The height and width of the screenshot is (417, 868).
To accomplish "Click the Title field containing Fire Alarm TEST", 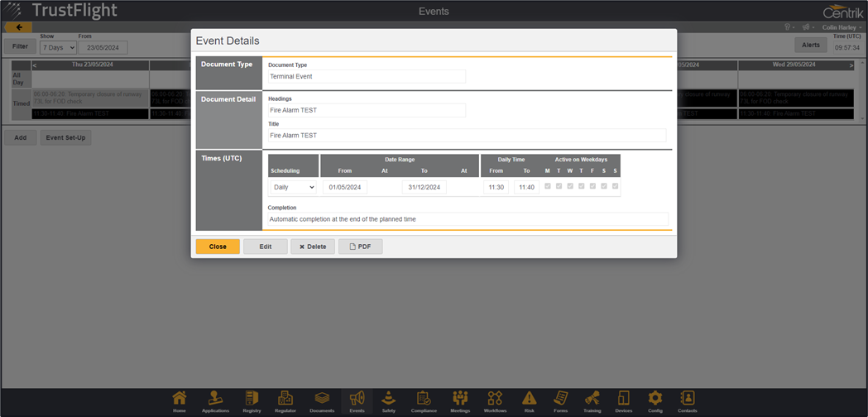I will pos(467,136).
